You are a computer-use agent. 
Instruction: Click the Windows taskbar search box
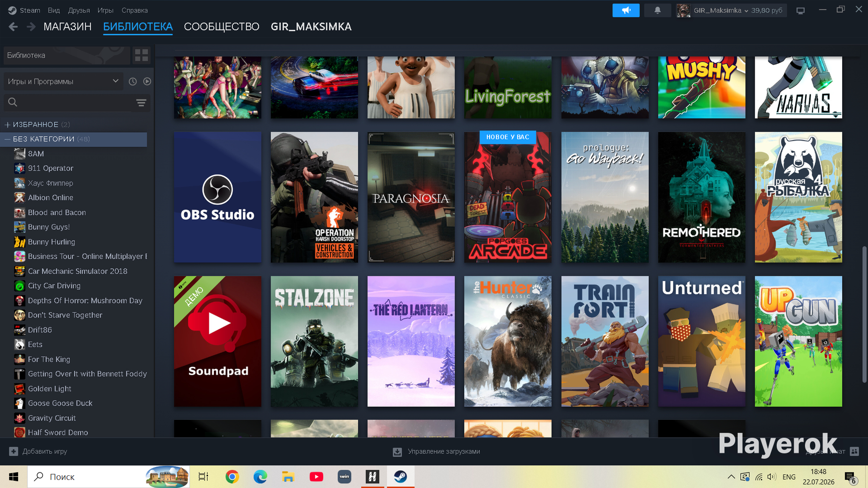click(x=108, y=477)
